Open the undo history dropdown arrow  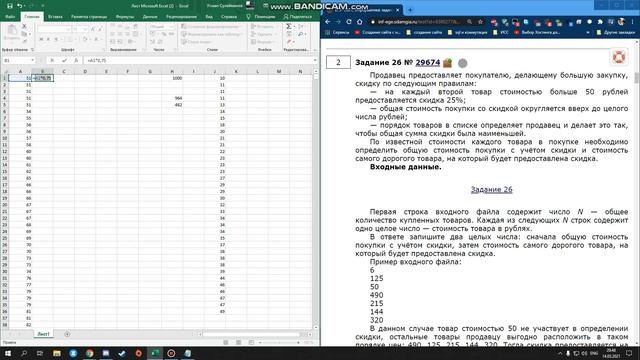coord(24,6)
